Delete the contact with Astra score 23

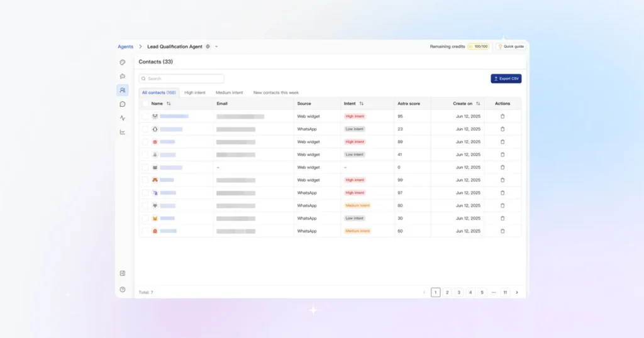point(502,129)
